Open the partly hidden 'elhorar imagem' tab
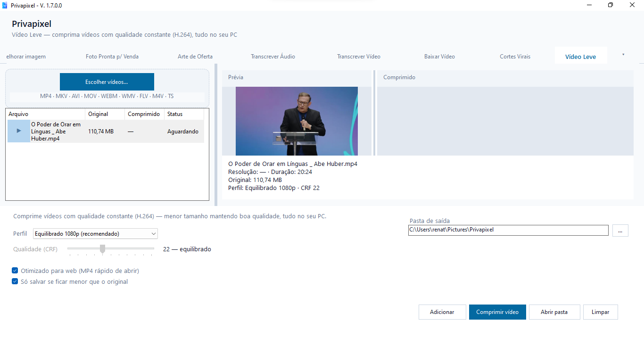 (26, 57)
